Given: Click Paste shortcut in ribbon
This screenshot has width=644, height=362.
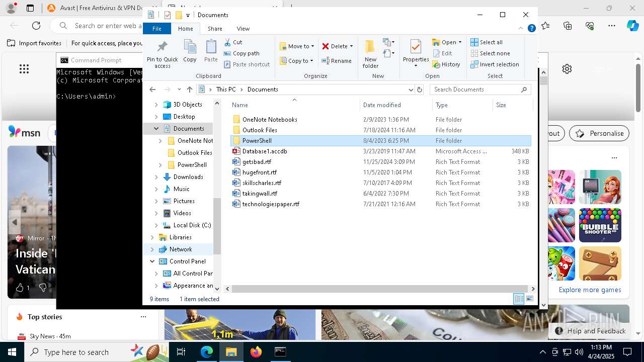Looking at the screenshot, I should (247, 64).
